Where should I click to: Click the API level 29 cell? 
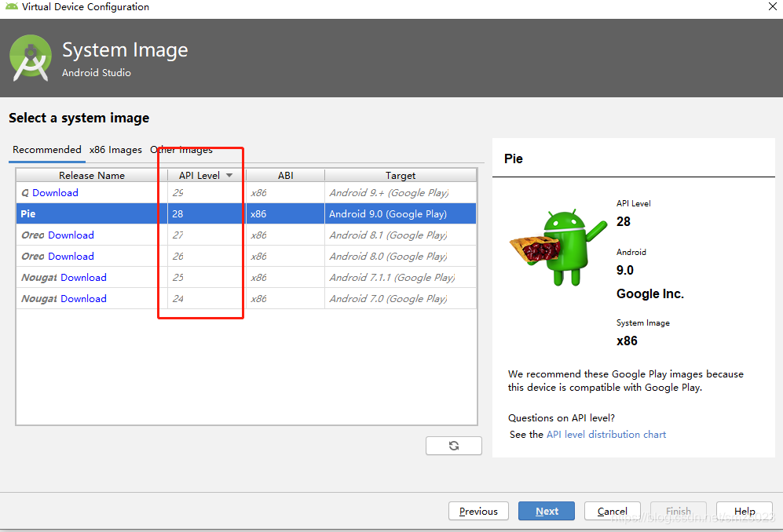(207, 193)
